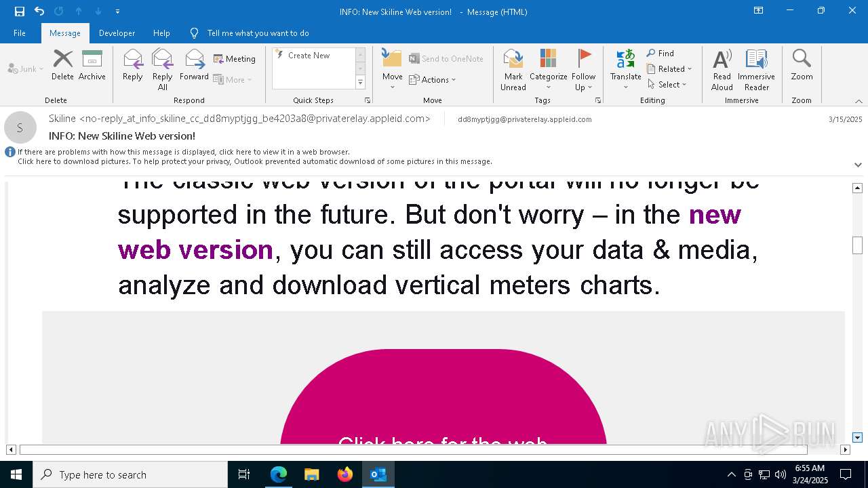Click the horizontal scrollbar thumb
The image size is (868, 488).
(413, 449)
